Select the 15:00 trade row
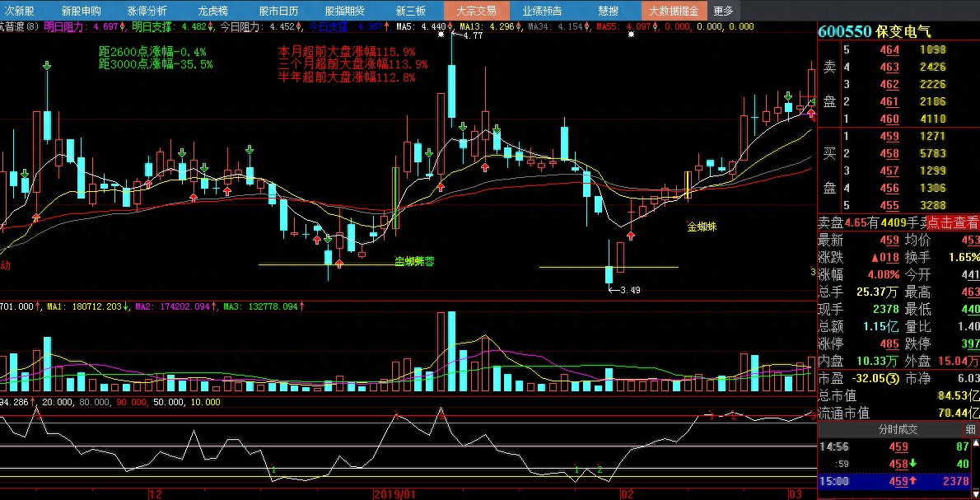 tap(898, 481)
